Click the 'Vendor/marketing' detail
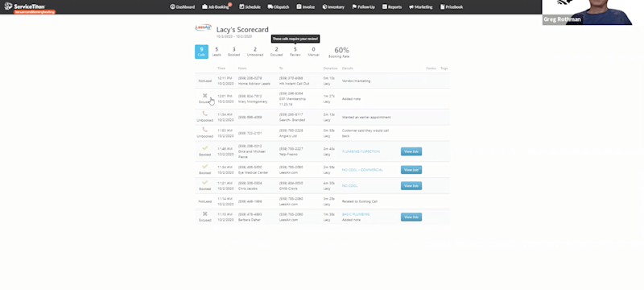The width and height of the screenshot is (644, 290). (356, 81)
